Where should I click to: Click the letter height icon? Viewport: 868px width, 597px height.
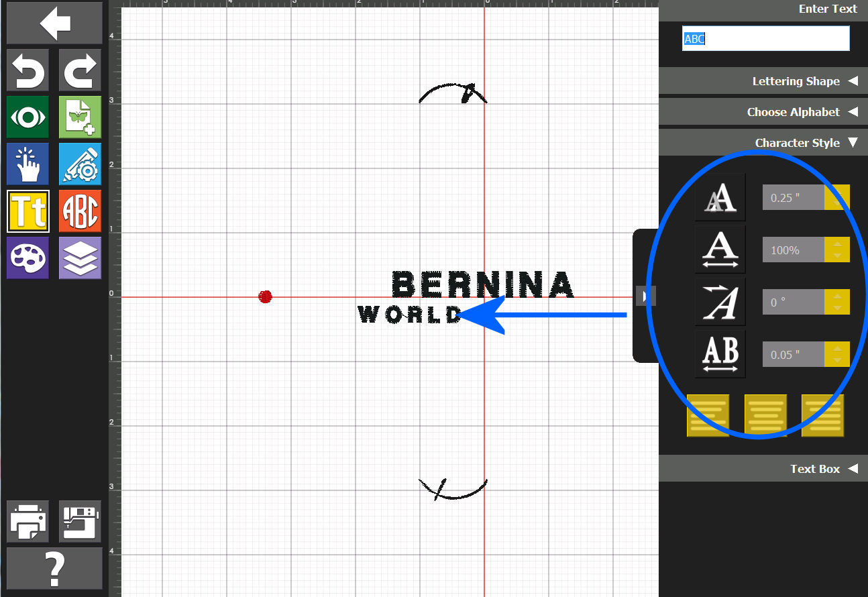[720, 197]
